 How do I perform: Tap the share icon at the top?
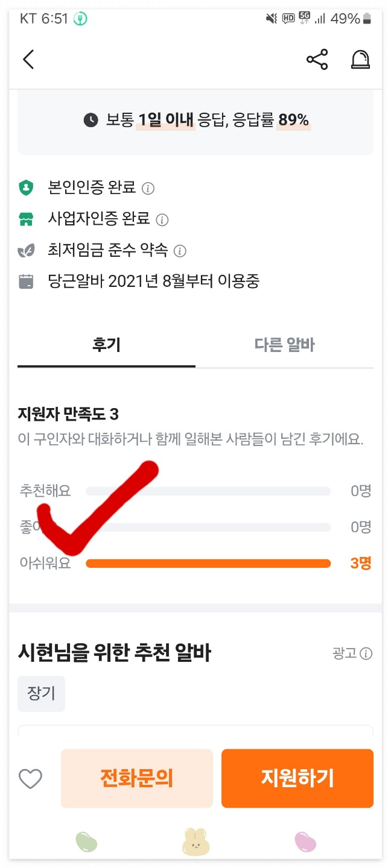tap(318, 60)
